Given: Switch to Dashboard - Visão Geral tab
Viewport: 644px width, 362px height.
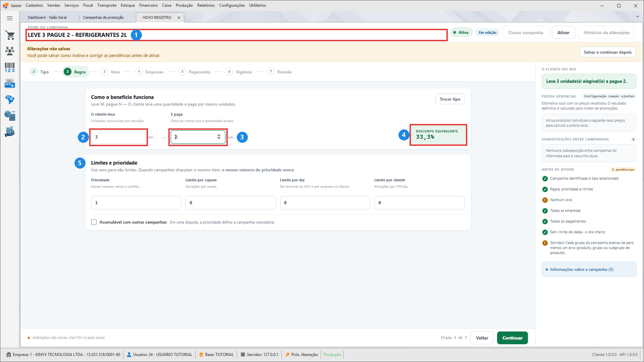Looking at the screenshot, I should pyautogui.click(x=47, y=18).
